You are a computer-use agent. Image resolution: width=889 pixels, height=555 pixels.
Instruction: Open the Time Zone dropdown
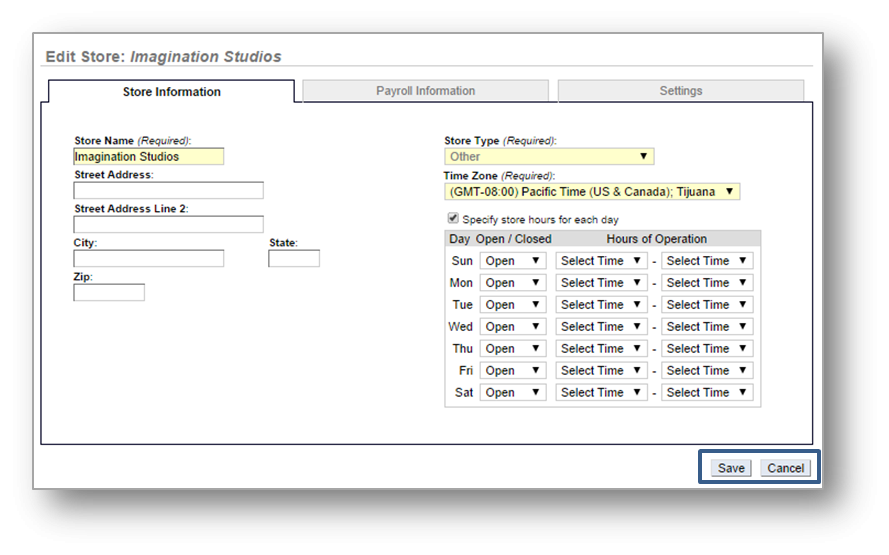pos(592,192)
